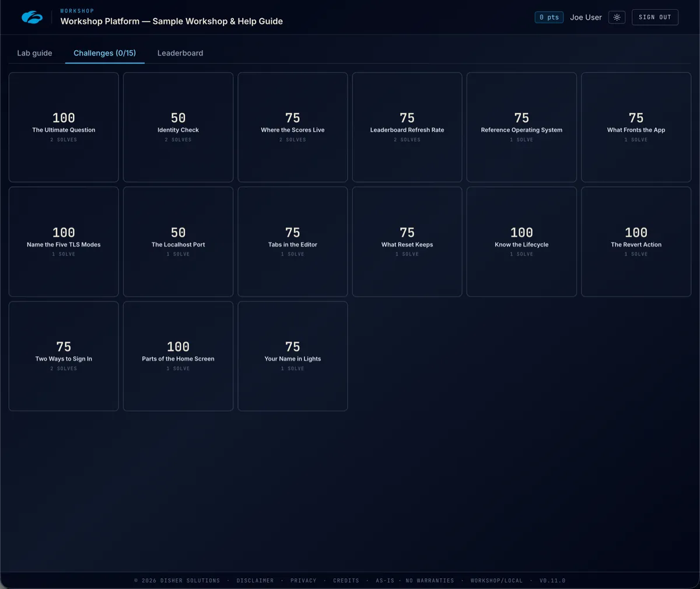Click the Joe User name
Image resolution: width=700 pixels, height=589 pixels.
(x=586, y=17)
